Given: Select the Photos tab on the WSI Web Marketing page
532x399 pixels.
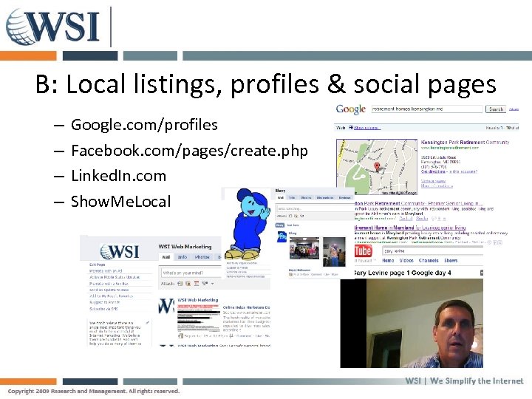Looking at the screenshot, I should (202, 257).
